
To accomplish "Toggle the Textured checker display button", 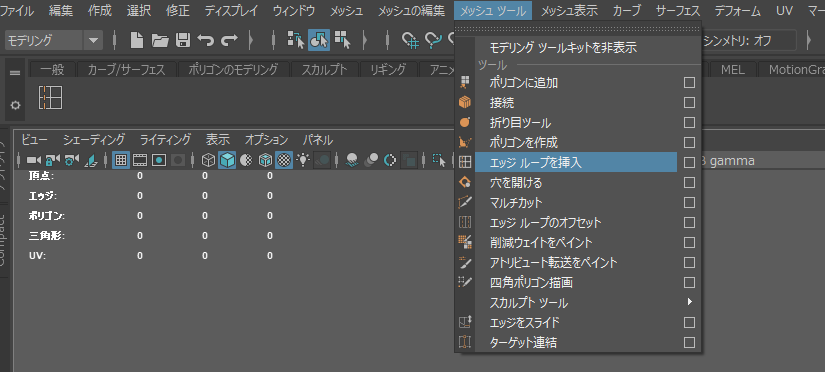I will (x=284, y=160).
